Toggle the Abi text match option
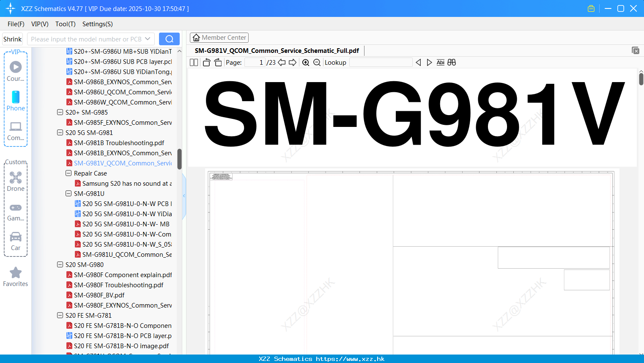644x363 pixels. 440,63
